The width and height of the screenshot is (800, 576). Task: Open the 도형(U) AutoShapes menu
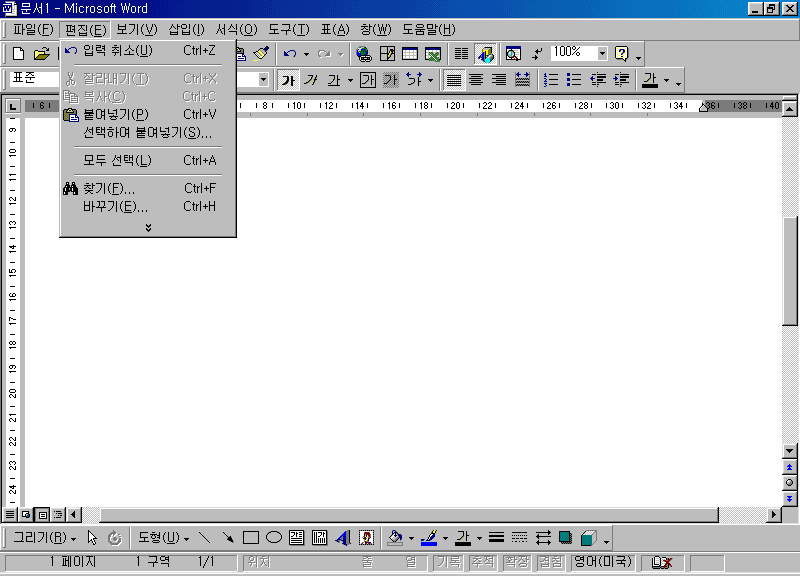(x=163, y=538)
